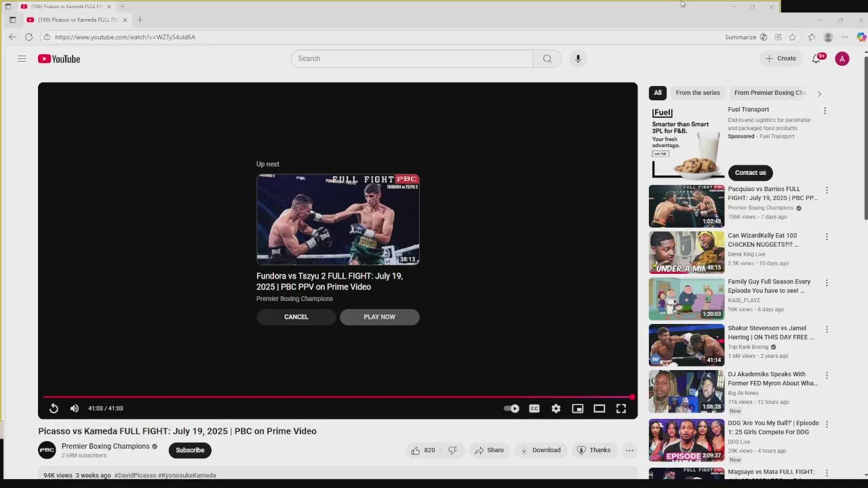Cancel the Up next autoplay
Viewport: 868px width, 488px height.
296,317
